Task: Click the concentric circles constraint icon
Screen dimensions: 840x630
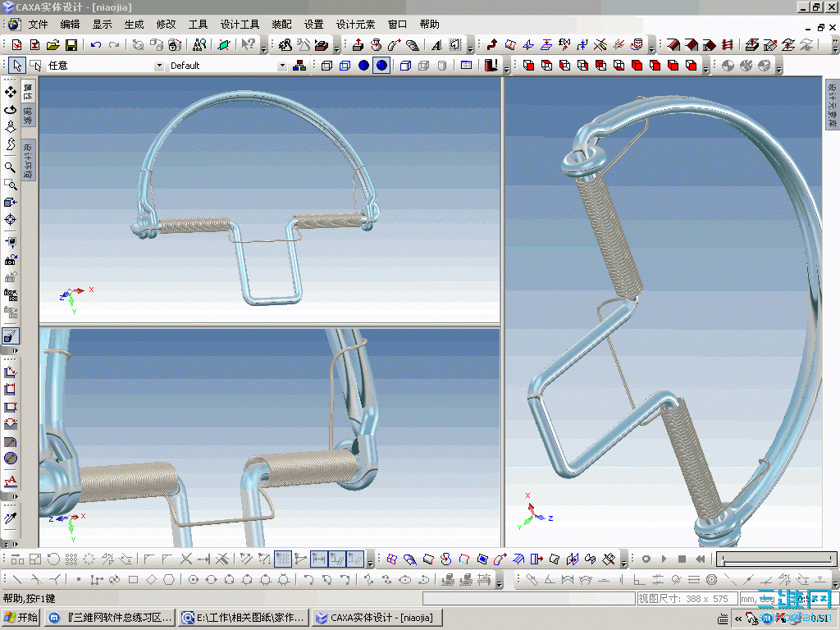Action: point(711,579)
